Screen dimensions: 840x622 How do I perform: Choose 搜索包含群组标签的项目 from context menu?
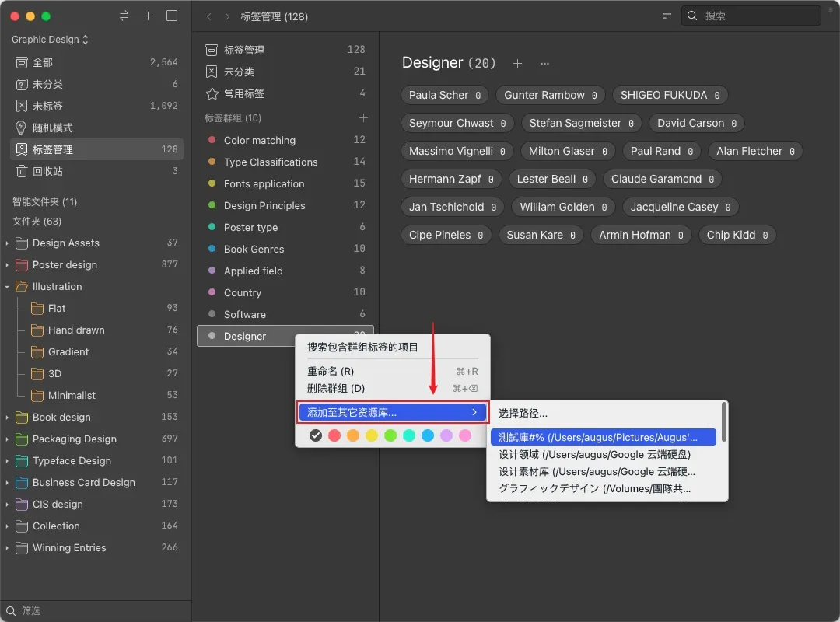coord(392,348)
